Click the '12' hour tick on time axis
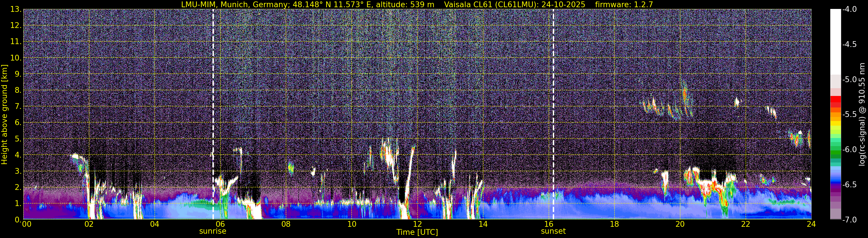Screen dimensions: 868x238 [x=417, y=224]
